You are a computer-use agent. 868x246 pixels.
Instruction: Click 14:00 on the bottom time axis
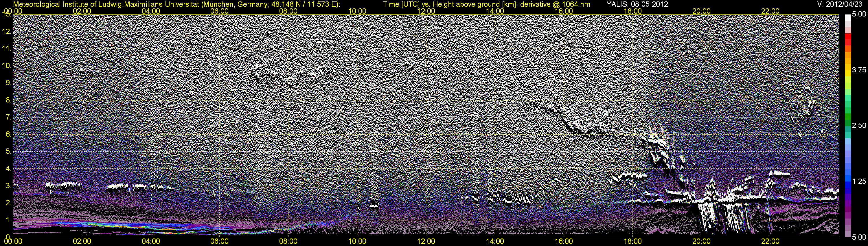pos(495,241)
